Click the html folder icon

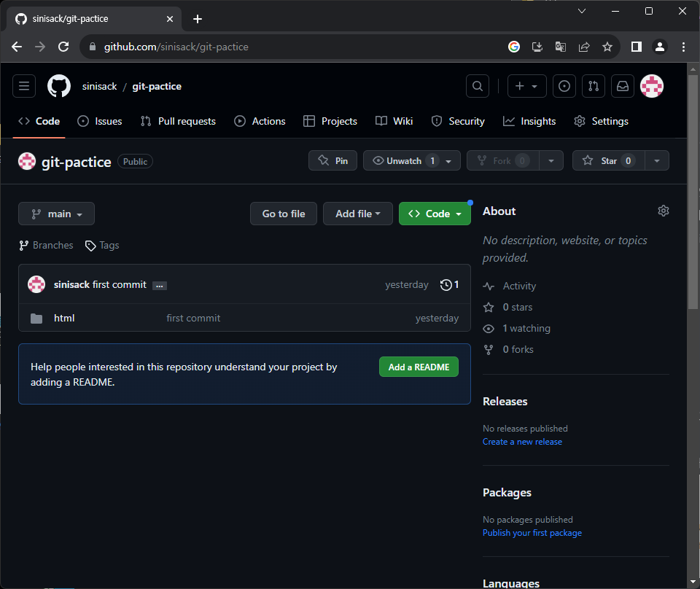tap(36, 318)
